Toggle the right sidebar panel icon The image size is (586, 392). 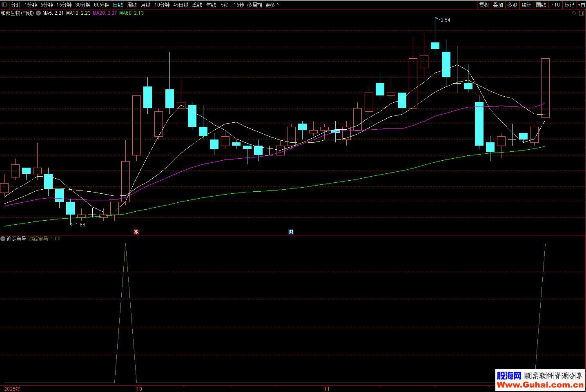582,13
